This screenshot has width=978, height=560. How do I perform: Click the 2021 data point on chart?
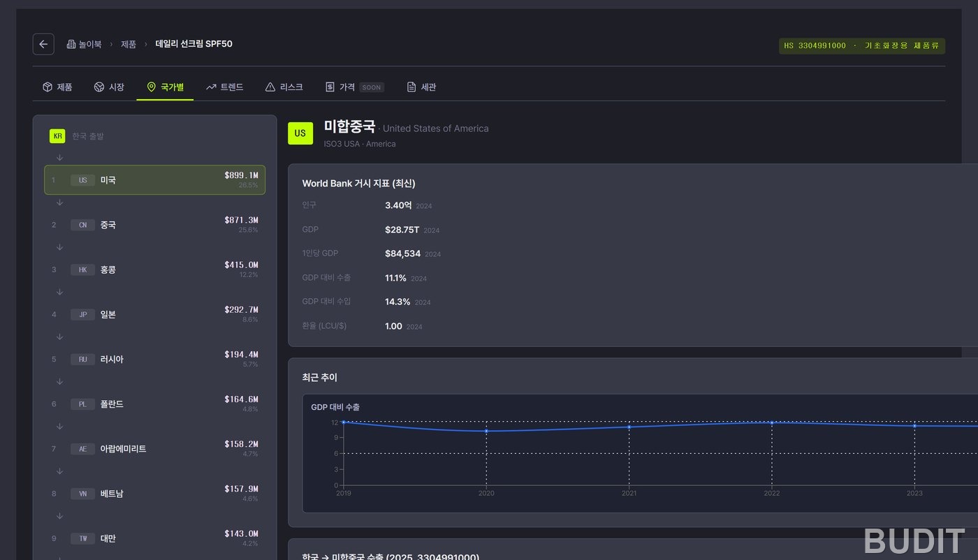tap(629, 427)
